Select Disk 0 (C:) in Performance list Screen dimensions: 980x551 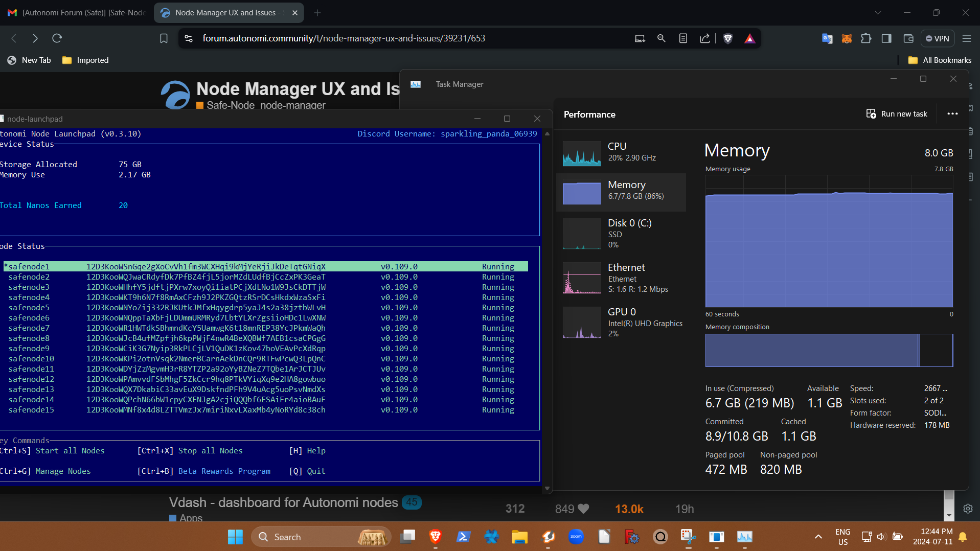click(x=621, y=233)
